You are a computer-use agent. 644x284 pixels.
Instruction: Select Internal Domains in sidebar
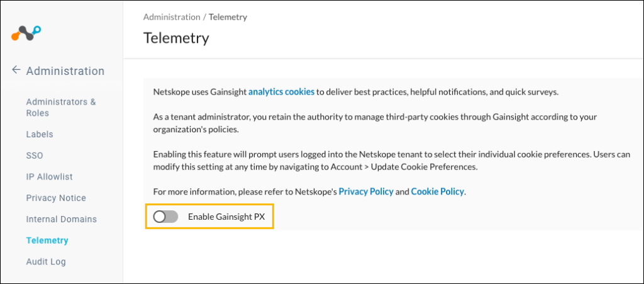tap(61, 219)
